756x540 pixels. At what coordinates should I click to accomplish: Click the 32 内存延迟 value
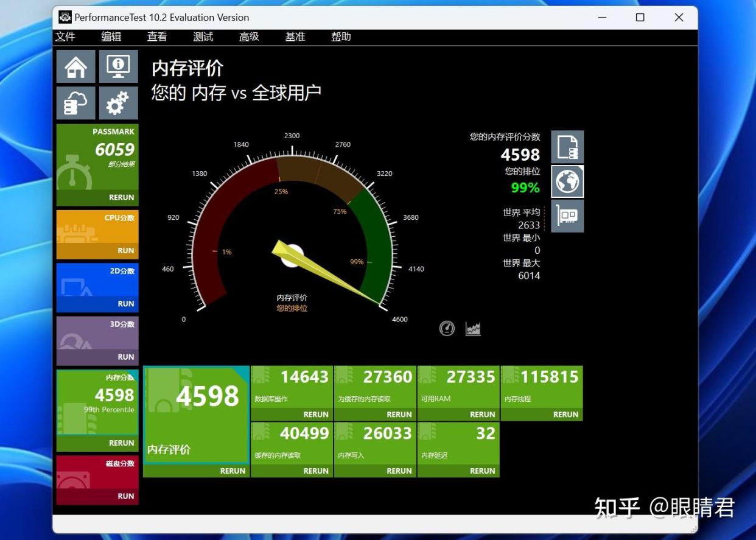click(x=486, y=433)
